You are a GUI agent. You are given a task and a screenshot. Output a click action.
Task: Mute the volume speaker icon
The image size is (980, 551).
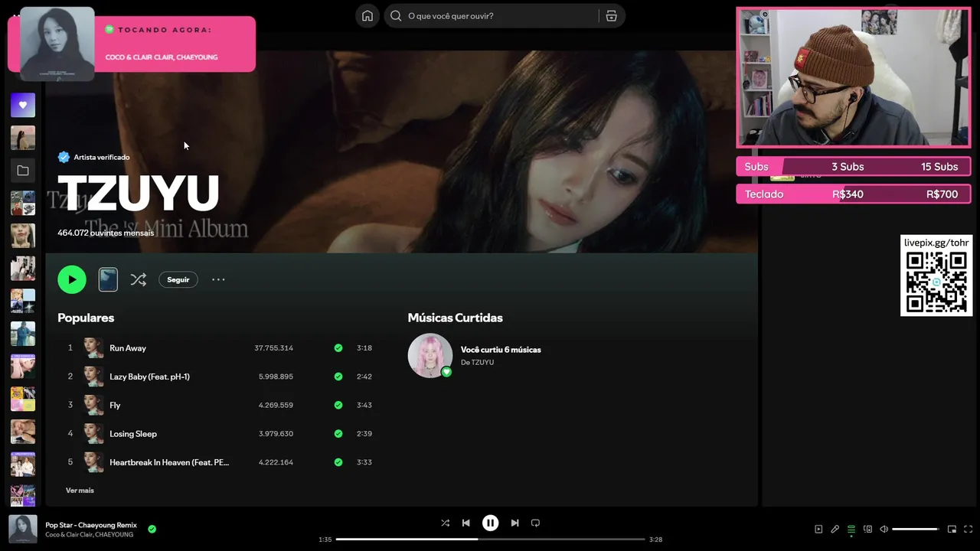point(884,529)
